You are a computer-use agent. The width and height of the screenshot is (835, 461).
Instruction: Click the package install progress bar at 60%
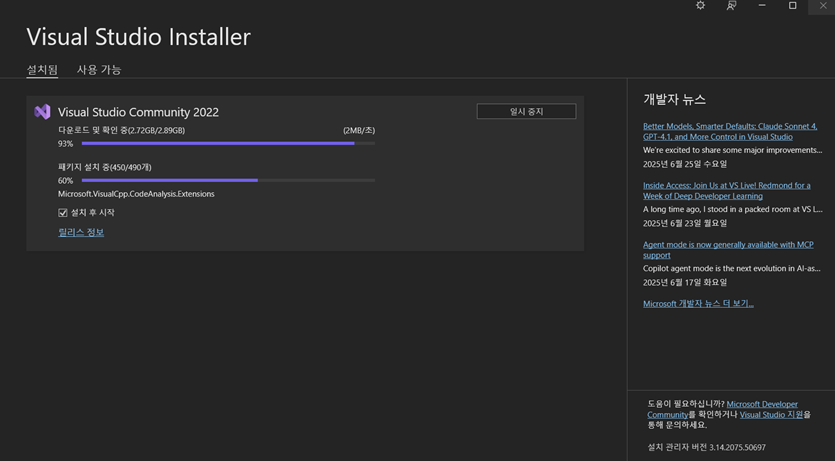click(x=228, y=180)
